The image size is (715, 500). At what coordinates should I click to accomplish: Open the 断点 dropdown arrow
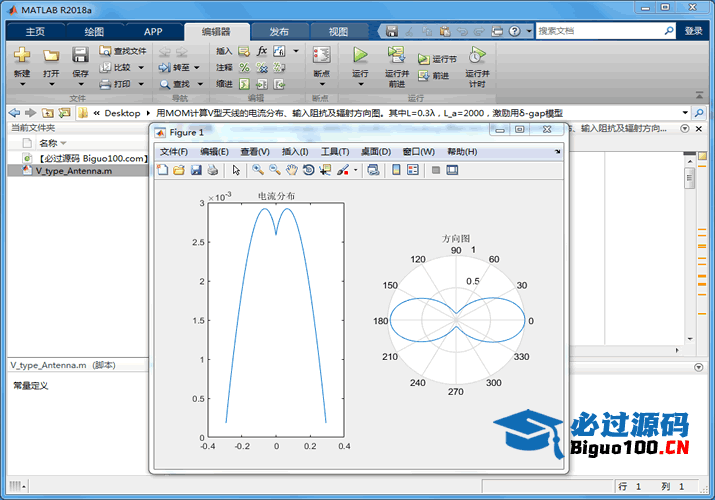pyautogui.click(x=322, y=84)
